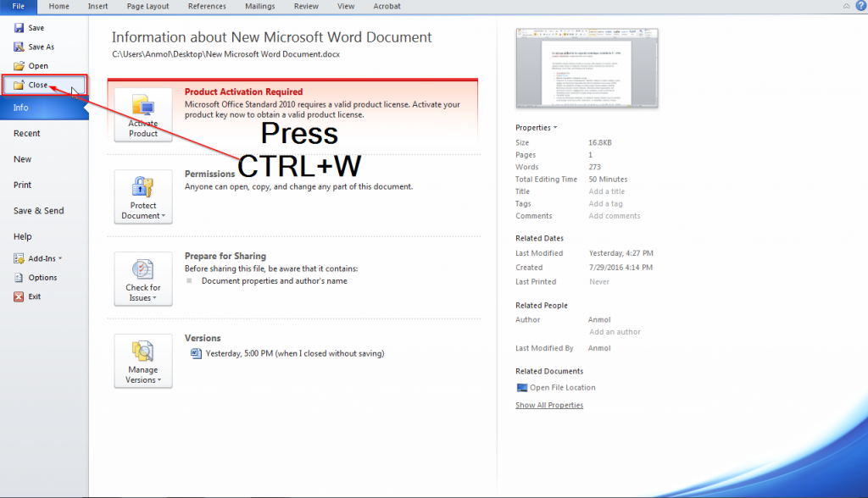Click Open File Location link text
868x498 pixels.
pos(563,387)
